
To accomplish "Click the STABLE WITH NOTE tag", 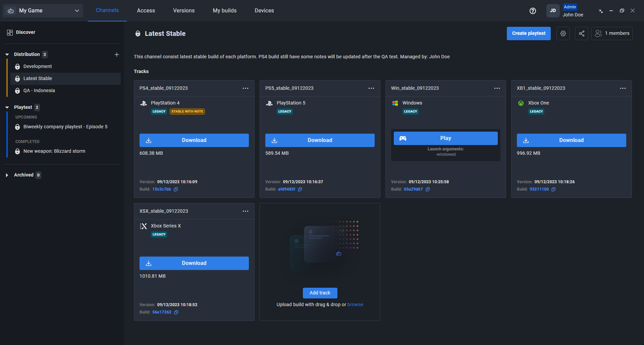I will [187, 112].
